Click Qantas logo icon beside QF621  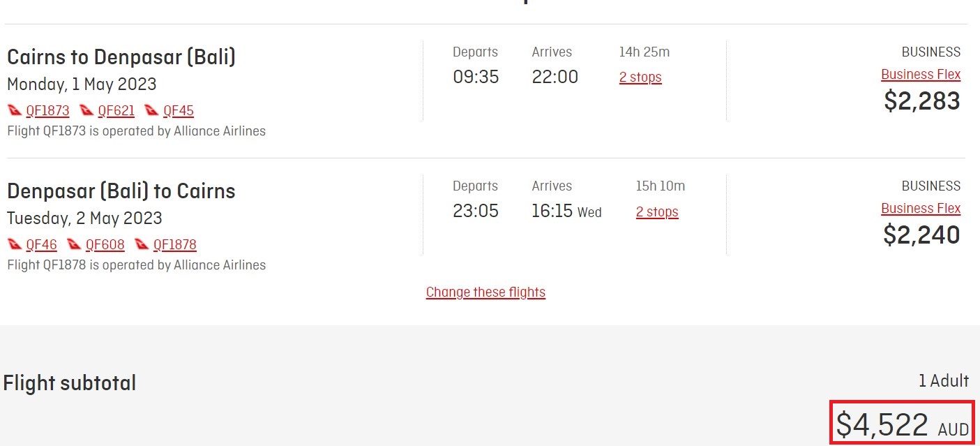[x=86, y=110]
